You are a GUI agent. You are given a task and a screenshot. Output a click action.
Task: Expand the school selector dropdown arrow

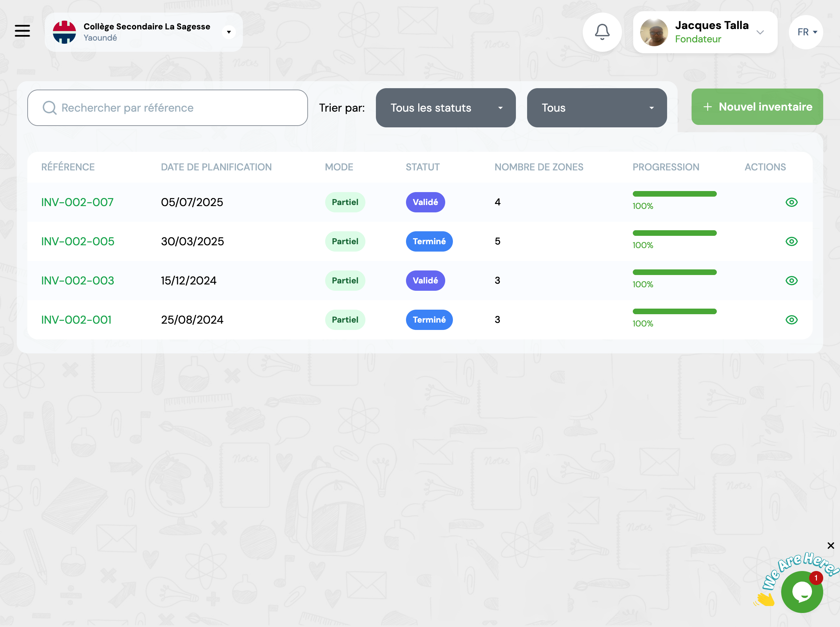click(x=229, y=32)
